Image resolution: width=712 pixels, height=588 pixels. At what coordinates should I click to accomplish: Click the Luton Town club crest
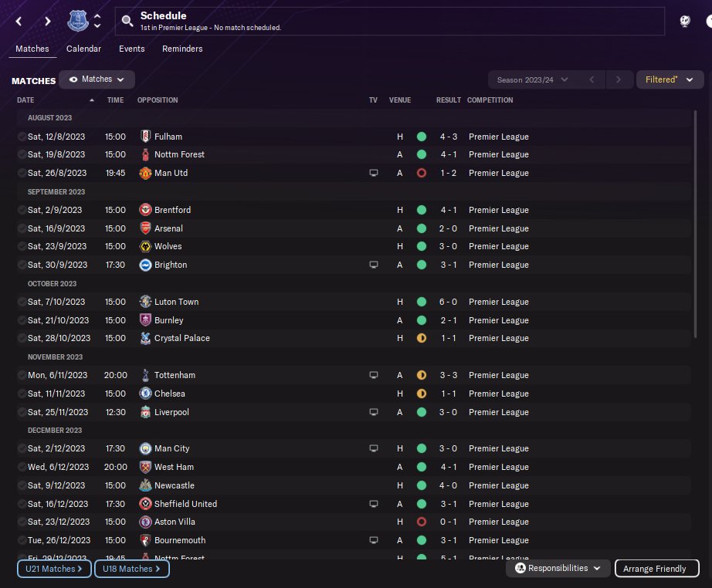pyautogui.click(x=145, y=301)
